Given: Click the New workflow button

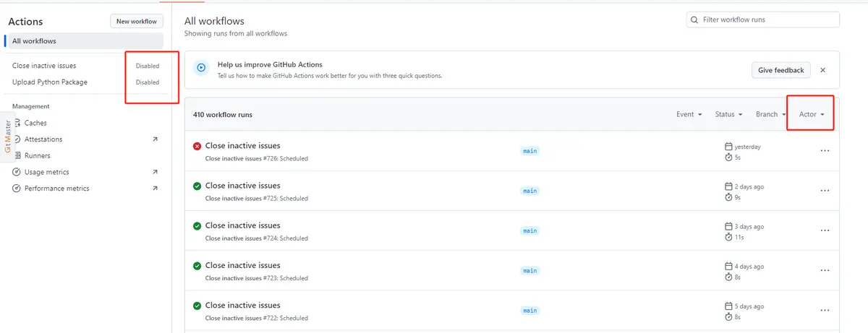Looking at the screenshot, I should click(x=137, y=22).
